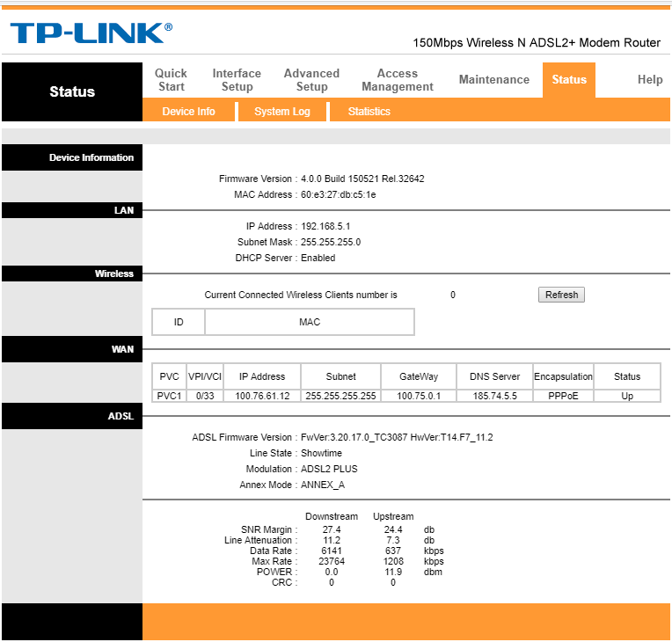View the System Log page
Image resolution: width=672 pixels, height=642 pixels.
[282, 112]
